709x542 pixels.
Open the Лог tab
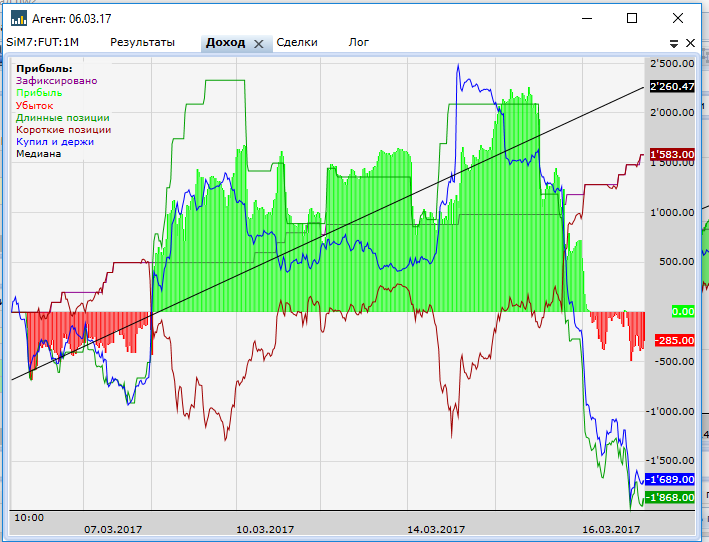(359, 42)
